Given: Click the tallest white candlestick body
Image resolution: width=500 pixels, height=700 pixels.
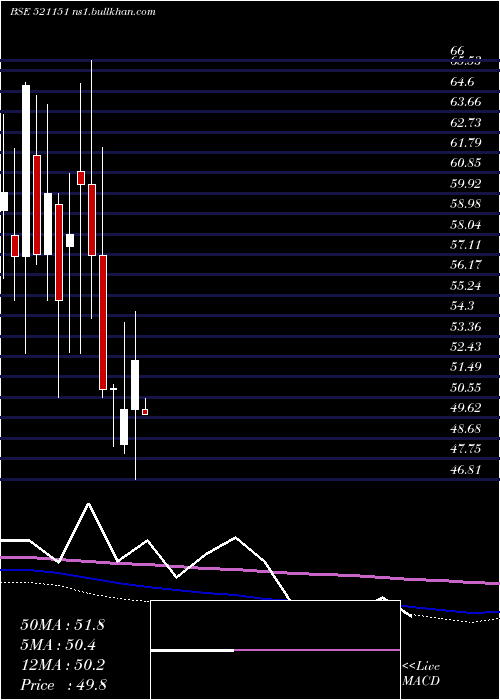Looking at the screenshot, I should [x=26, y=171].
